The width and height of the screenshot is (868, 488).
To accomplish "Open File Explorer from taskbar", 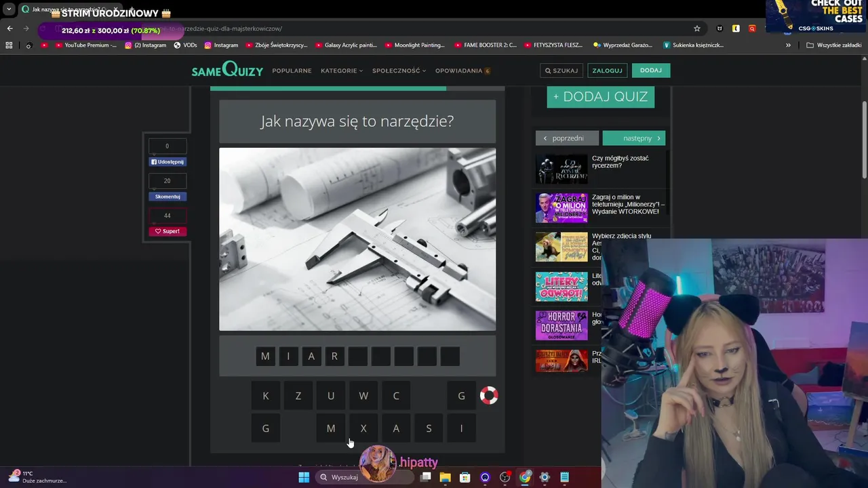I will coord(446,477).
